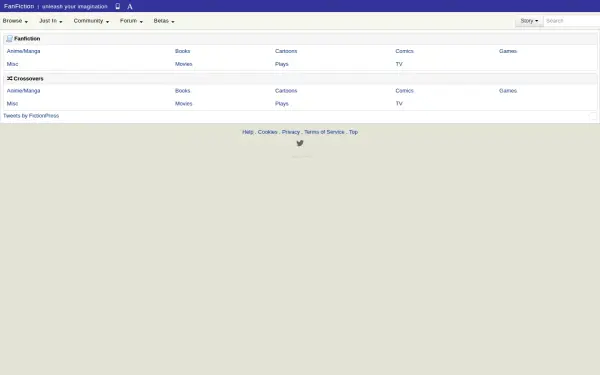Image resolution: width=600 pixels, height=375 pixels.
Task: Open Movies under Crossovers
Action: [x=184, y=103]
